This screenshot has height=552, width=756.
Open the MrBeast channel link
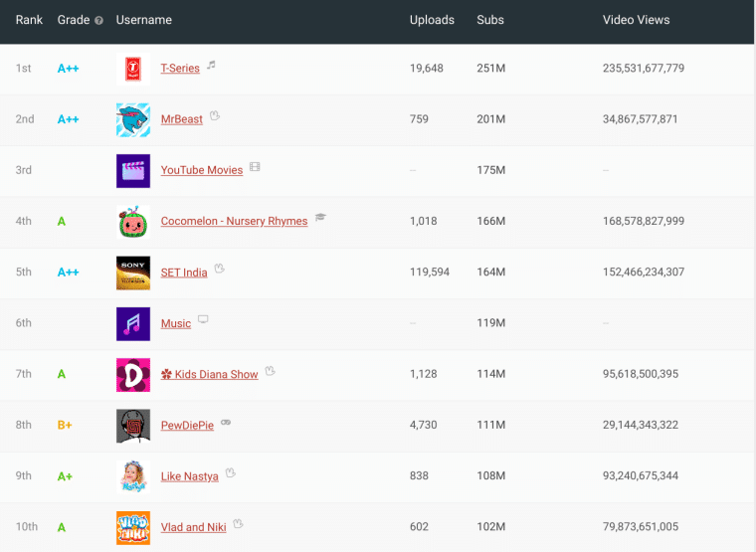point(181,119)
